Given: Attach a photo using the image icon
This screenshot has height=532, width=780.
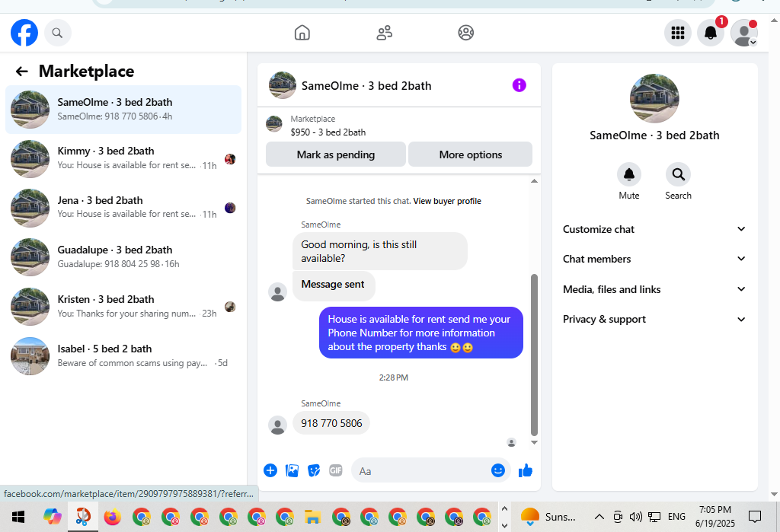Looking at the screenshot, I should click(292, 470).
